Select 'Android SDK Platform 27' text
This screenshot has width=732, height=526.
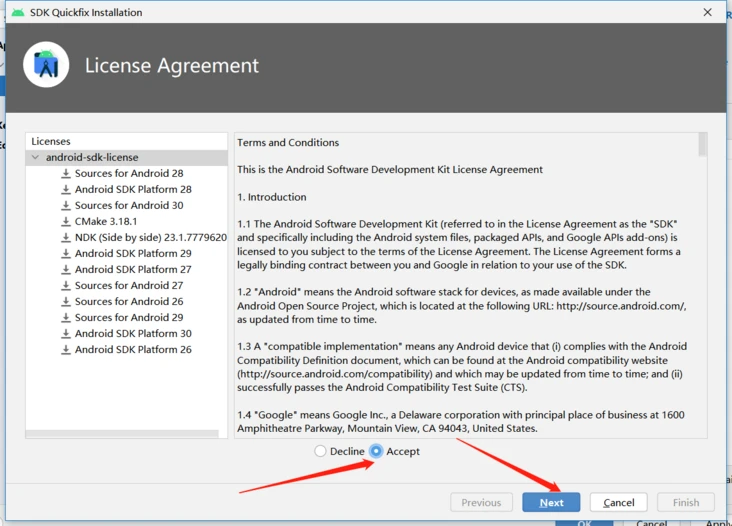pos(133,269)
